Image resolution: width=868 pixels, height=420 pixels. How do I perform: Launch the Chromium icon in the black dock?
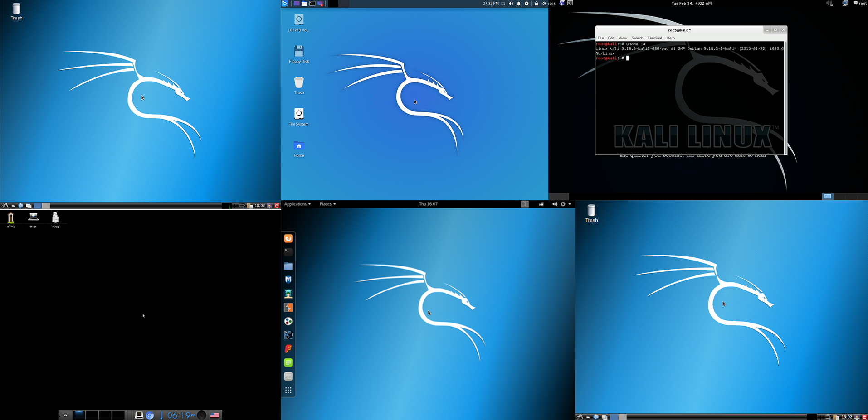[150, 415]
